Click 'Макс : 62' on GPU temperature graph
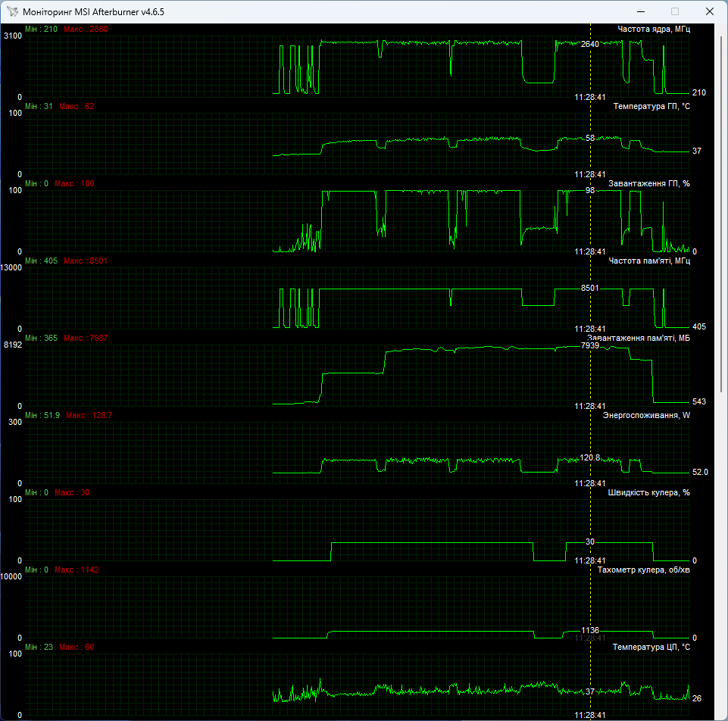This screenshot has height=721, width=728. coord(77,106)
